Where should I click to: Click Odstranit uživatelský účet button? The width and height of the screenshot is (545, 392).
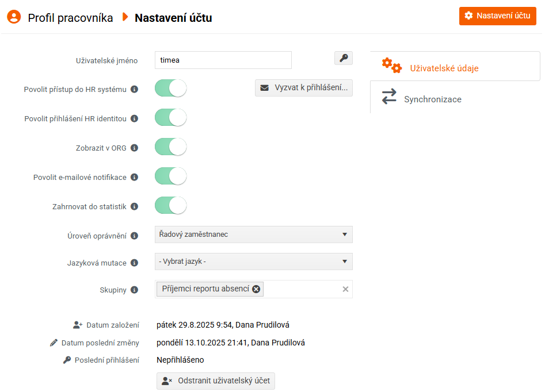click(x=216, y=381)
